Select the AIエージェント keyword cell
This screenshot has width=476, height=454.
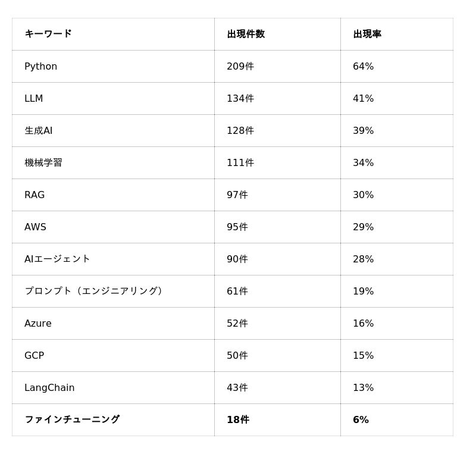tap(113, 259)
